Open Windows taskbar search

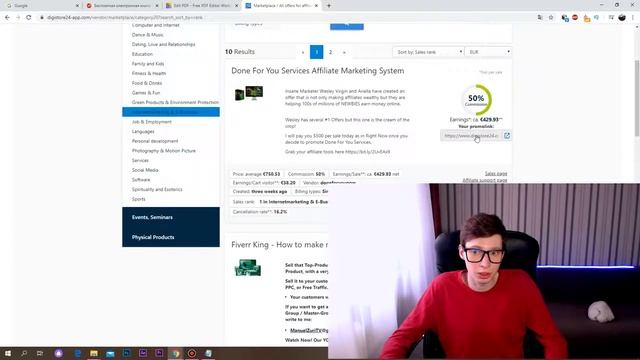tap(24, 353)
